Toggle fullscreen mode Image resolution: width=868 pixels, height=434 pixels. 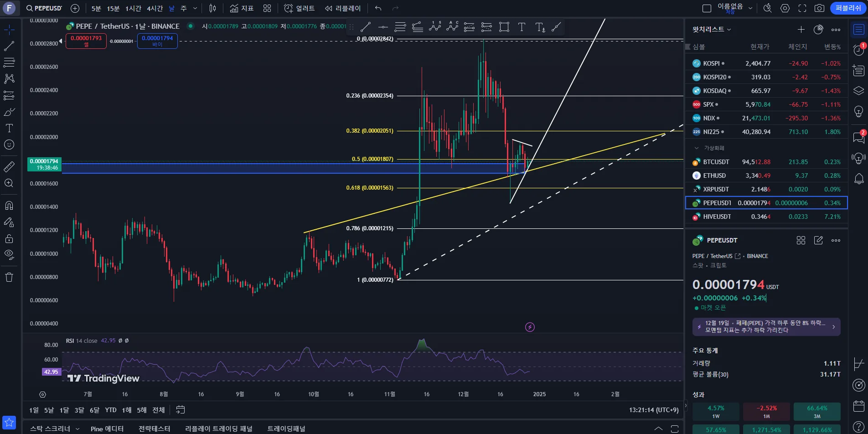802,8
